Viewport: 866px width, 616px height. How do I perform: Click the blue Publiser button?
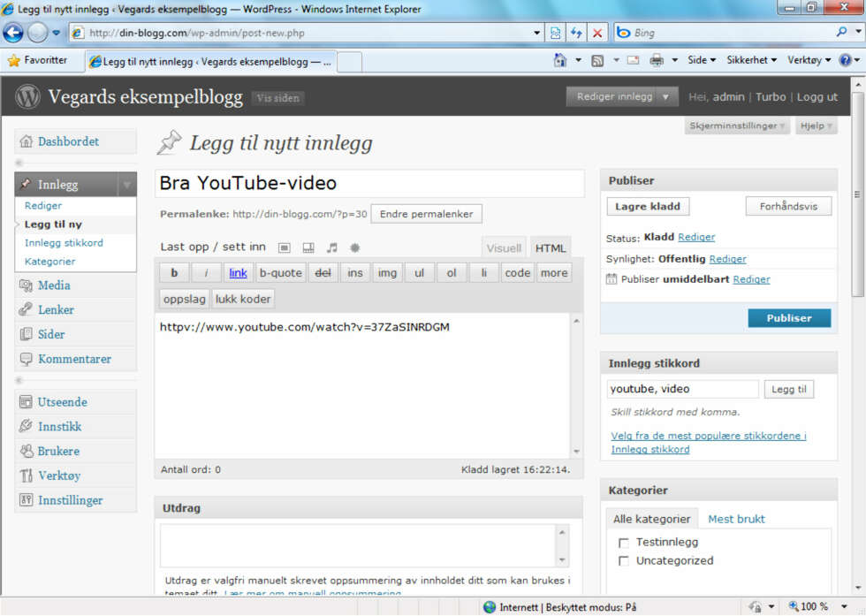pyautogui.click(x=788, y=318)
